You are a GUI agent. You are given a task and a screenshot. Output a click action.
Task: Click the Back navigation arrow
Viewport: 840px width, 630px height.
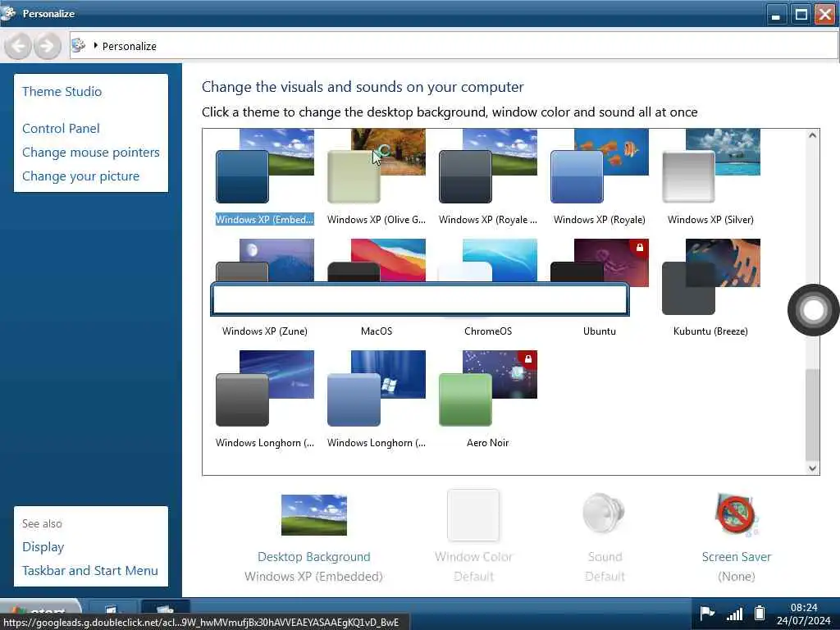click(x=18, y=46)
